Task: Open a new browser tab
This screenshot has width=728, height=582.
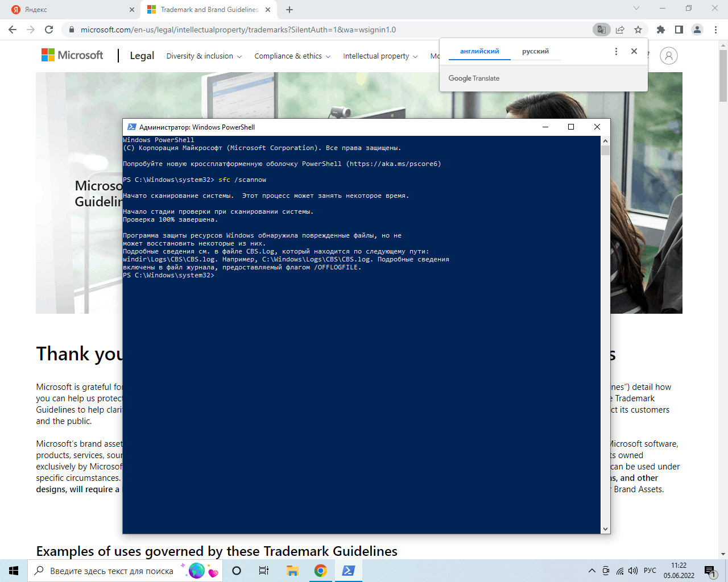Action: pyautogui.click(x=289, y=10)
